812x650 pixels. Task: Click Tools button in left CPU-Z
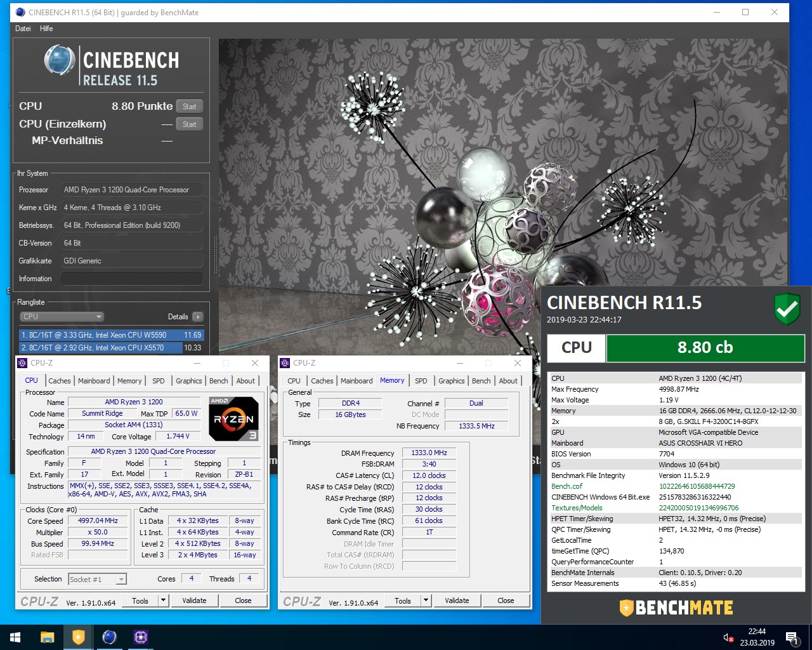pos(140,600)
